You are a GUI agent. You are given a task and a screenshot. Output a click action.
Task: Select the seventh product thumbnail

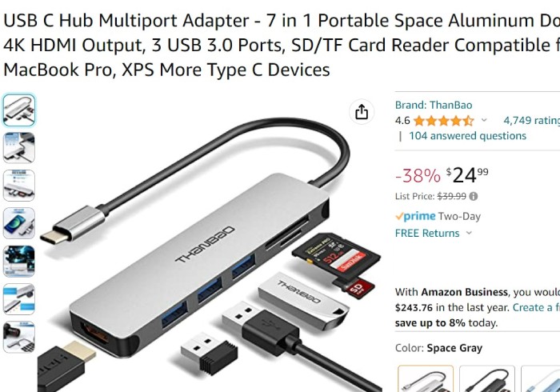pyautogui.click(x=19, y=337)
